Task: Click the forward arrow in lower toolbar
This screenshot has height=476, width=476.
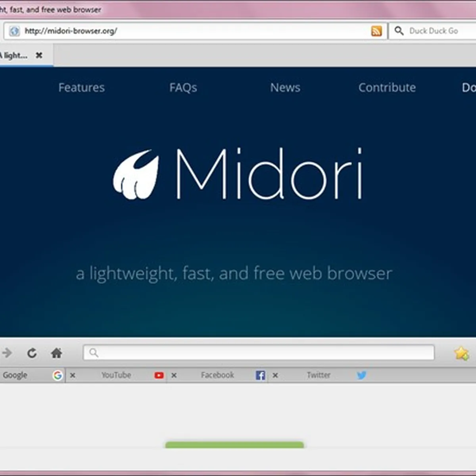Action: (7, 353)
